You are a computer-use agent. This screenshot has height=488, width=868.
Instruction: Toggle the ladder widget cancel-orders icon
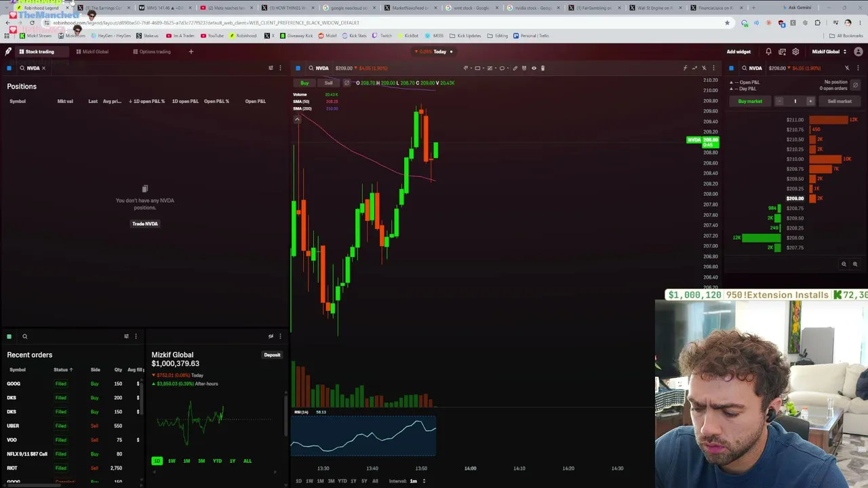click(855, 85)
